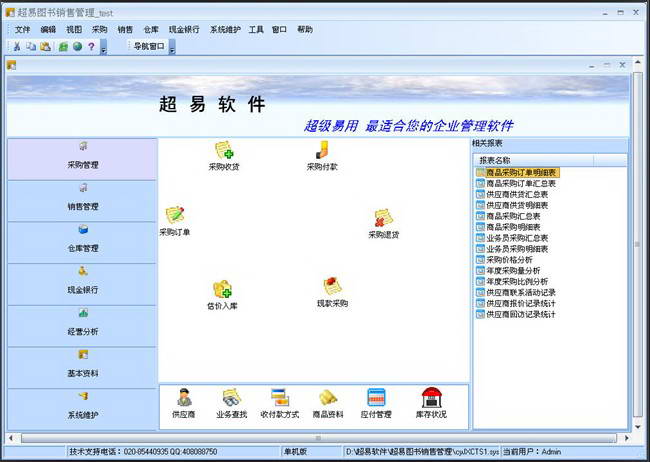Select 系统维护 sidebar panel

82,409
